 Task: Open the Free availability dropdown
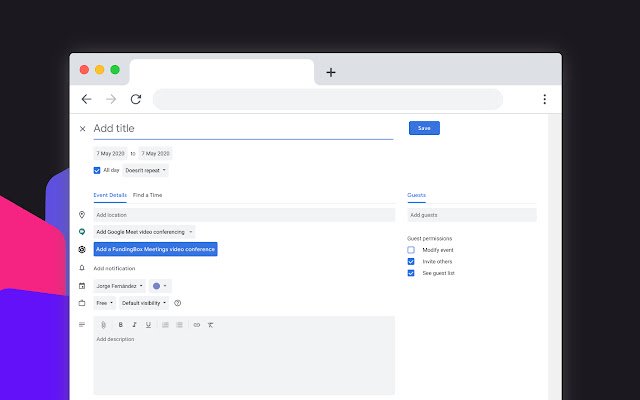(104, 303)
